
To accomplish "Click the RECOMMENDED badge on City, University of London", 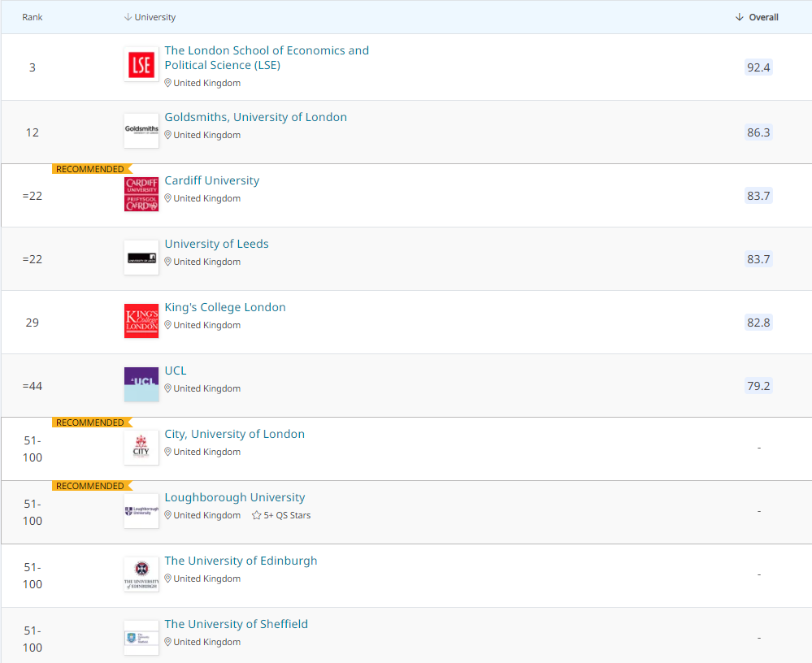I will pos(92,422).
